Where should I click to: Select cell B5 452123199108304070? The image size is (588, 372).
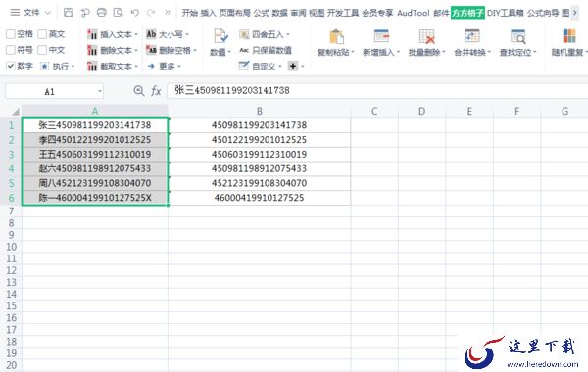pos(260,183)
